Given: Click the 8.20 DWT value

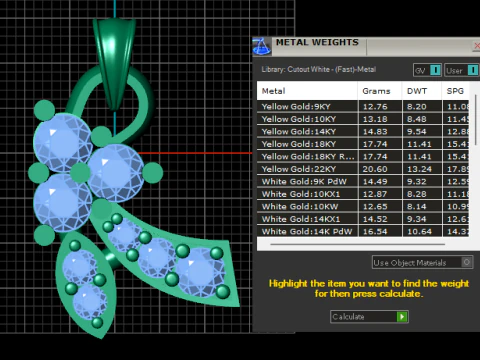Looking at the screenshot, I should tap(417, 107).
